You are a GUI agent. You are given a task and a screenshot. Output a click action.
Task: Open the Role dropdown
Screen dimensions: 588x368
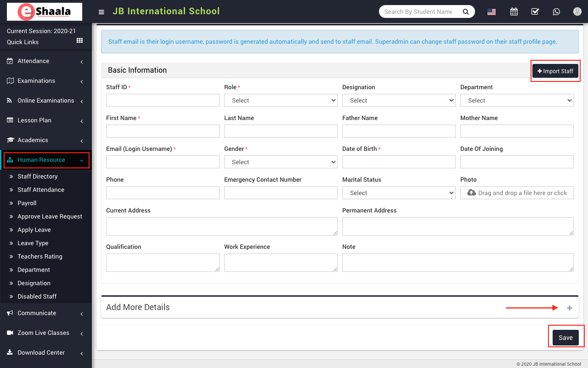pos(281,100)
